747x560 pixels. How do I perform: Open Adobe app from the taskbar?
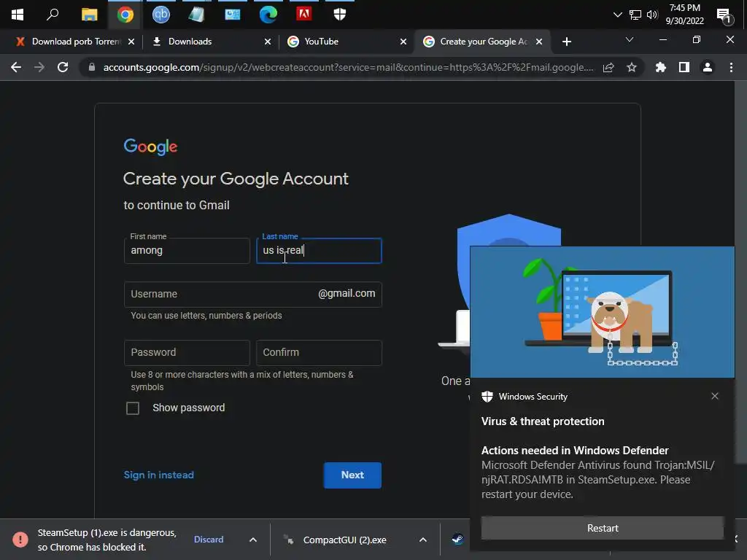tap(304, 14)
